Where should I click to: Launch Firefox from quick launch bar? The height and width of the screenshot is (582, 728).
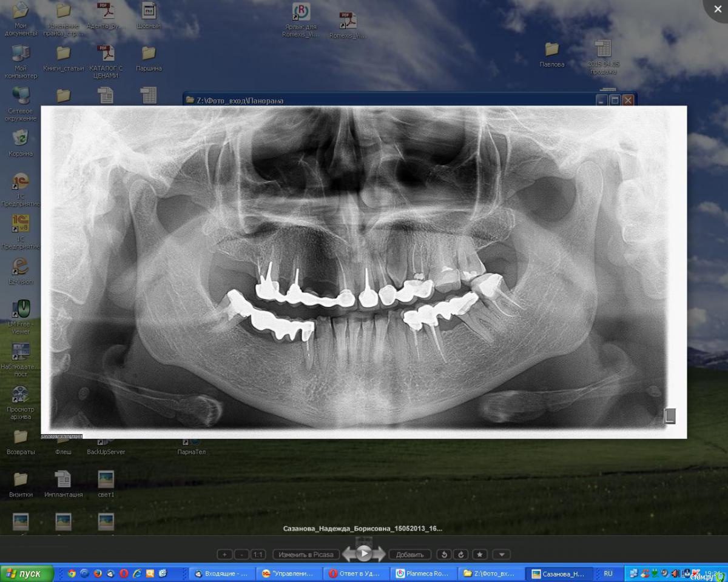pos(98,574)
